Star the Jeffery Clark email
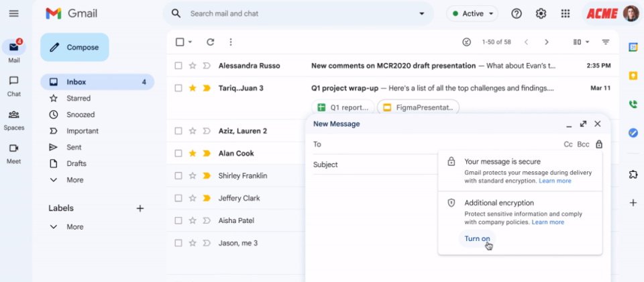The width and height of the screenshot is (644, 282). [193, 198]
